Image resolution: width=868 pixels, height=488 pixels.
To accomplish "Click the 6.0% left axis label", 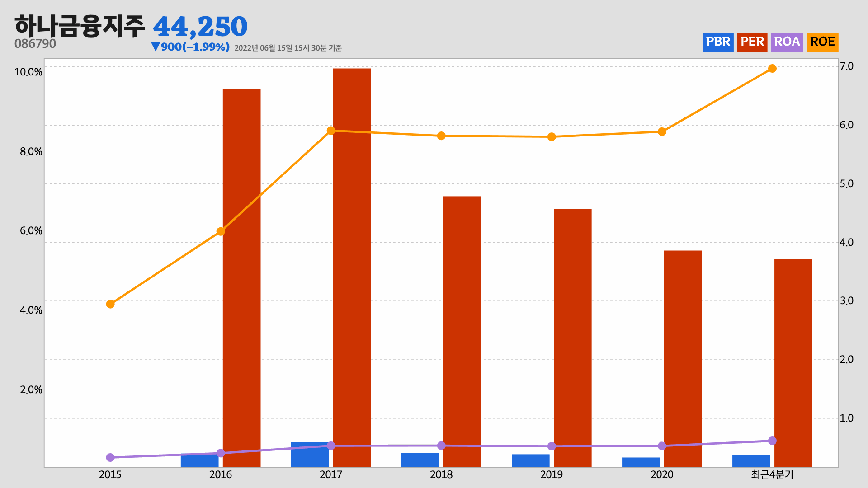I will 31,231.
